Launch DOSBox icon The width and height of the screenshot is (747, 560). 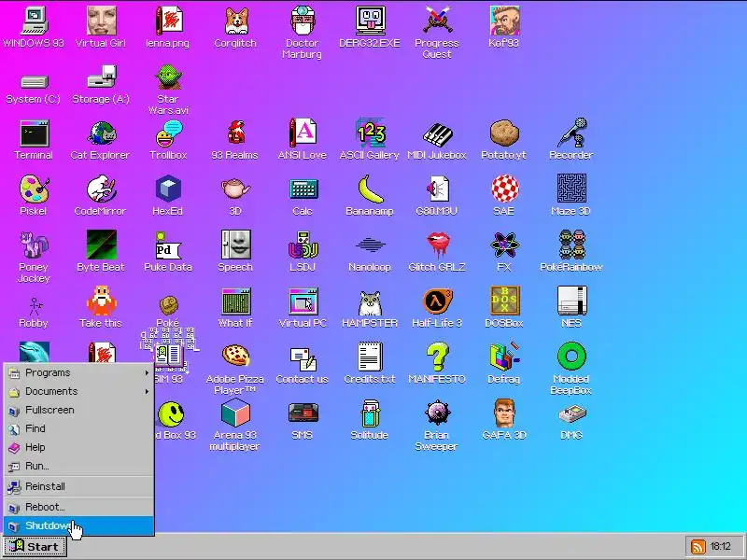504,301
